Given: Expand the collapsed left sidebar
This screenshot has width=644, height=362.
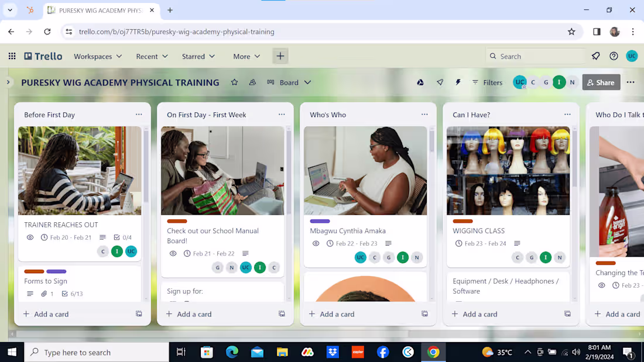Looking at the screenshot, I should pos(8,82).
